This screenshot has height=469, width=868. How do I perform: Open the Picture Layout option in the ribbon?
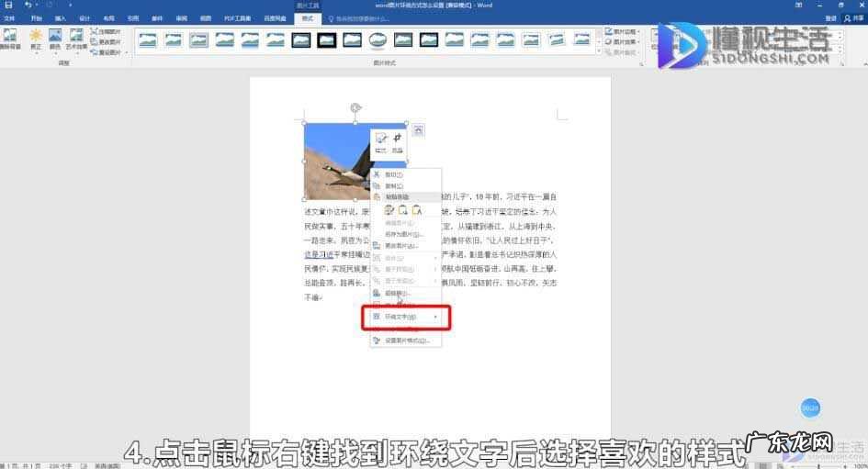tap(621, 52)
